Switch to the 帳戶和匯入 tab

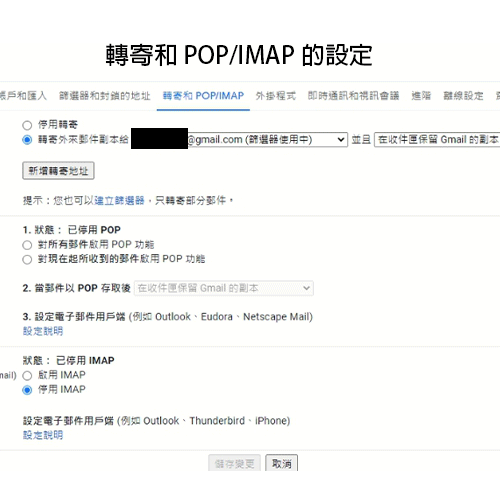(23, 96)
